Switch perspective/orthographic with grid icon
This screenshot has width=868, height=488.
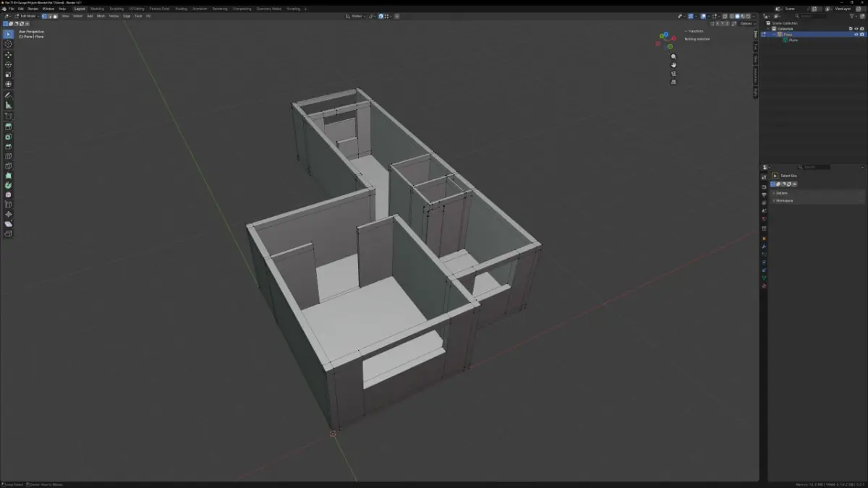pos(673,82)
